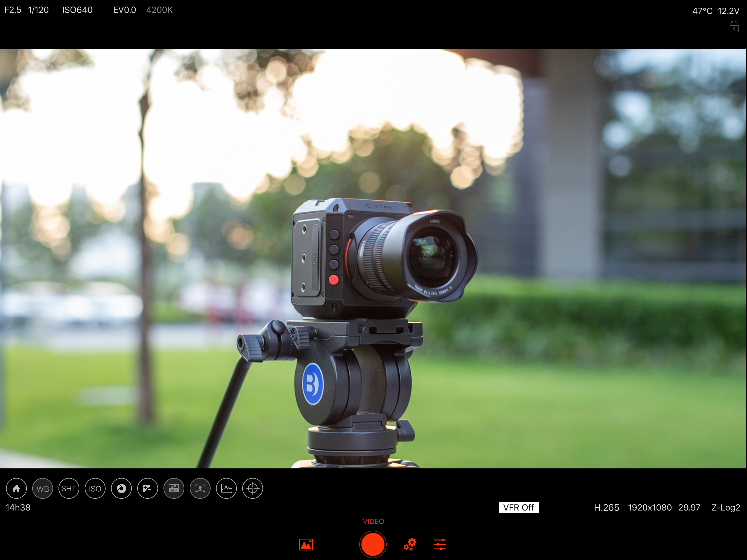Toggle MF manual focus button
Viewport: 747px width, 560px height.
(x=174, y=488)
